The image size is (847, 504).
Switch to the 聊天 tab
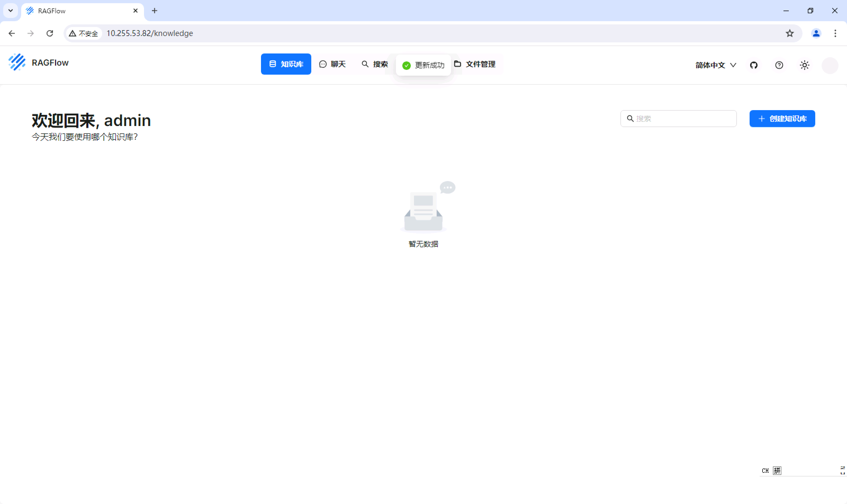point(332,64)
